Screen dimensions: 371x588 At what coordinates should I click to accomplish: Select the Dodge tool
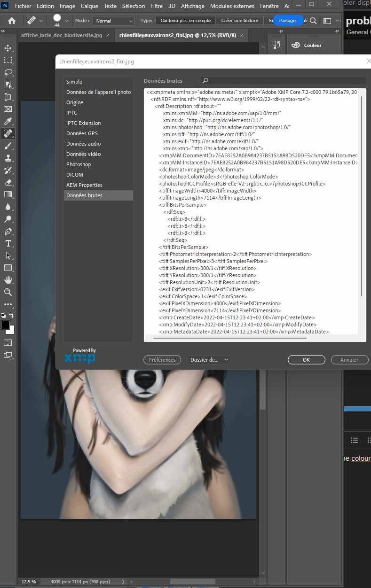[8, 219]
